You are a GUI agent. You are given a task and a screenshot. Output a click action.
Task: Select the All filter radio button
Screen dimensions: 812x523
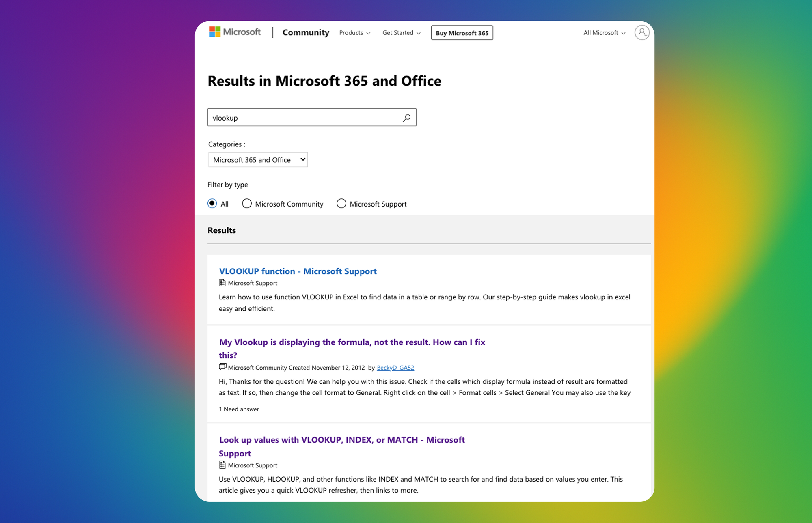tap(212, 203)
